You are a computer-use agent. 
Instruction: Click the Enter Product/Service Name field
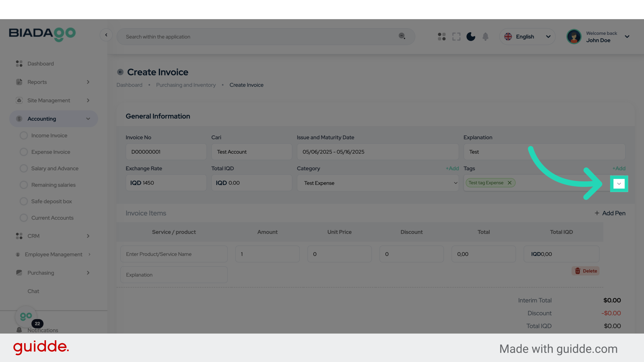tap(174, 254)
